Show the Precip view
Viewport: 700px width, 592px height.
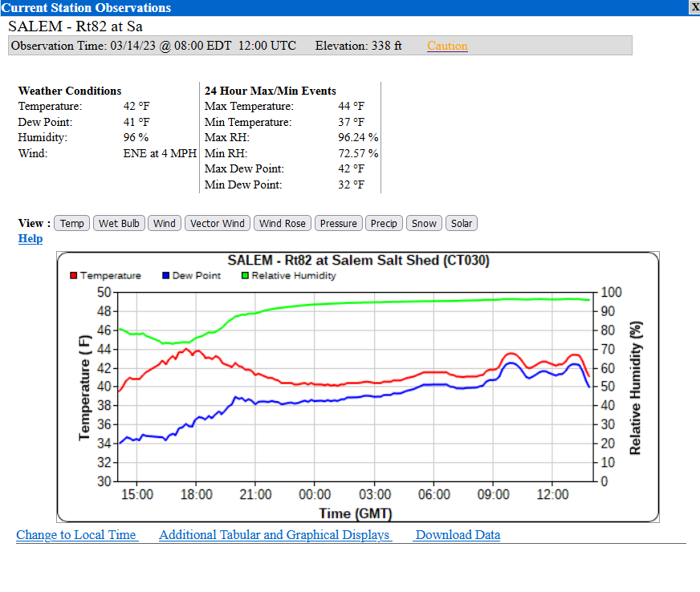pos(384,223)
